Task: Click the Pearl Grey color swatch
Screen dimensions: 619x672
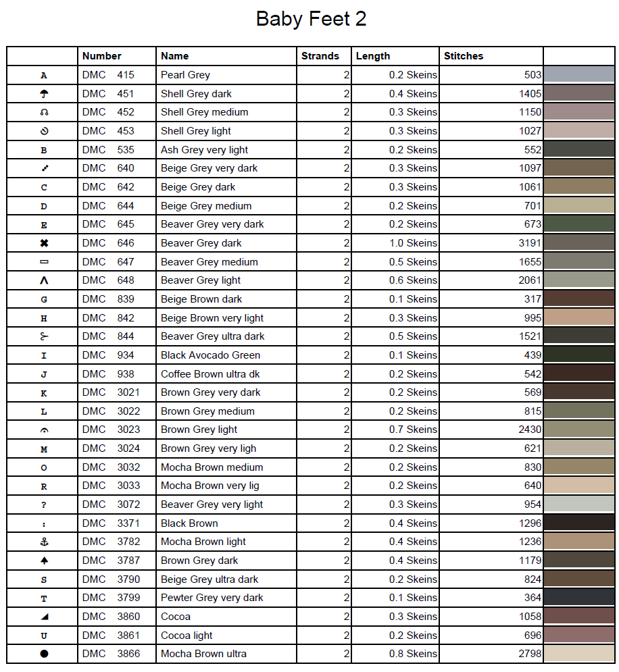Action: coord(578,75)
